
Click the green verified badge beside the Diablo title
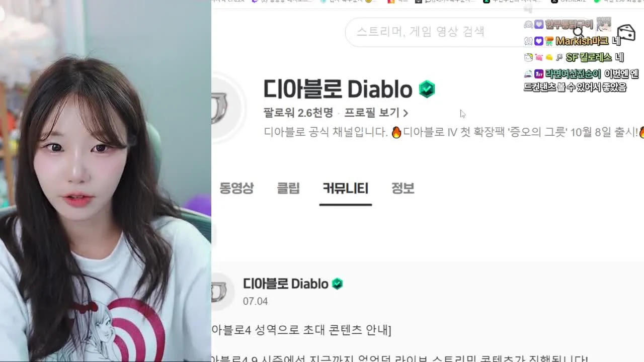point(427,89)
